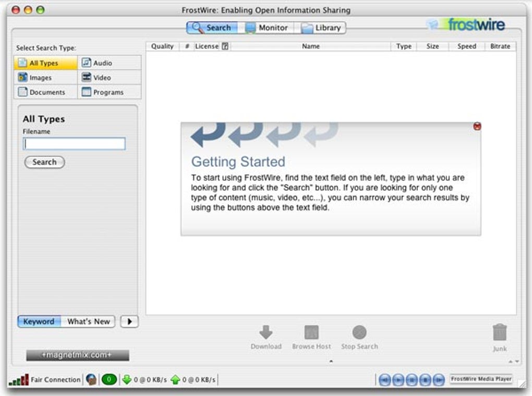
Task: Select the Programs search type
Action: [110, 92]
